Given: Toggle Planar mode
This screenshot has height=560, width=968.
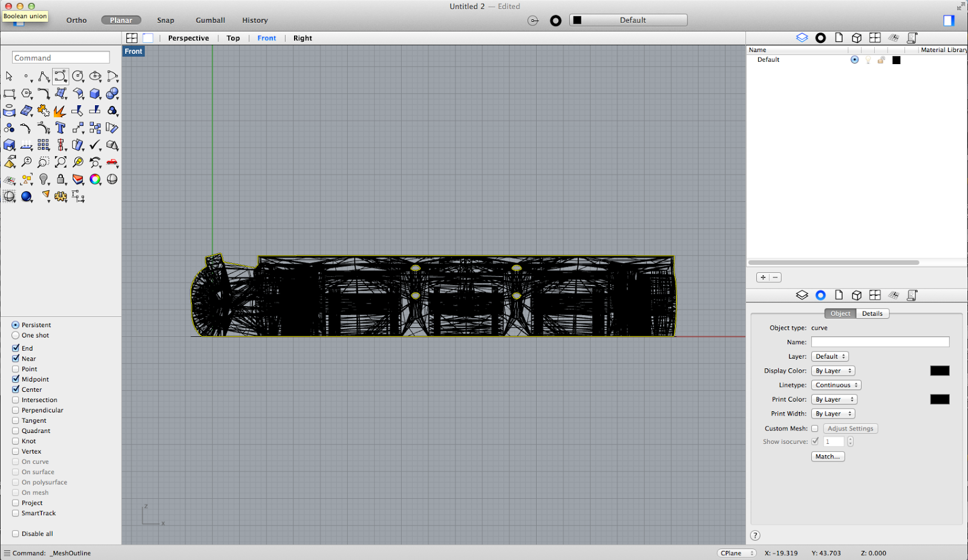Looking at the screenshot, I should [121, 20].
